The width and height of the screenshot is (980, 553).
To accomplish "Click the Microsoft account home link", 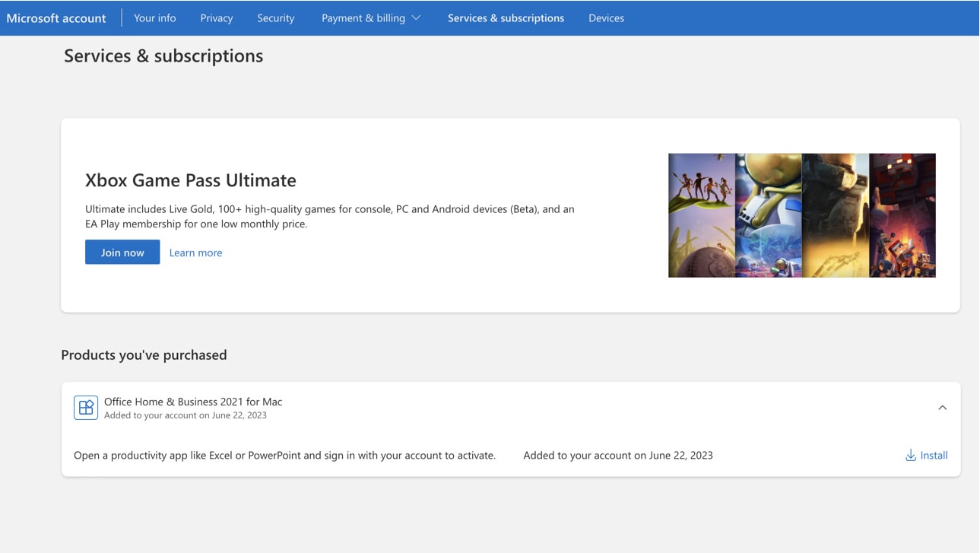I will pos(56,18).
